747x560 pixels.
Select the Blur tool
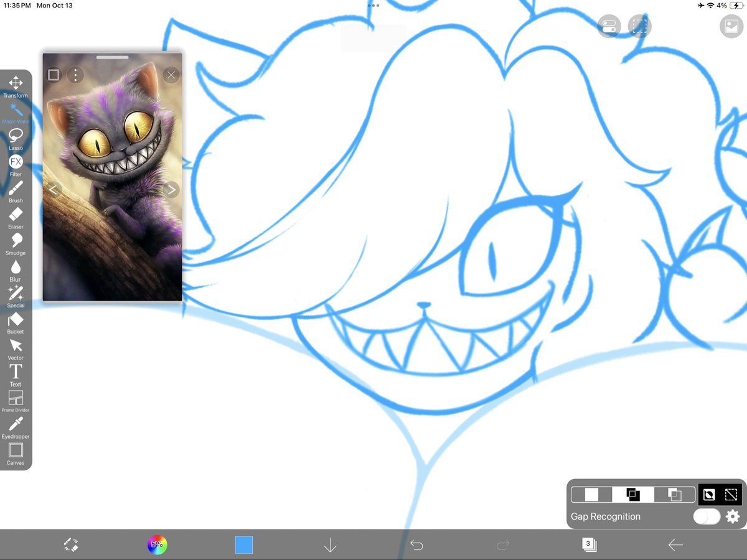coord(16,270)
